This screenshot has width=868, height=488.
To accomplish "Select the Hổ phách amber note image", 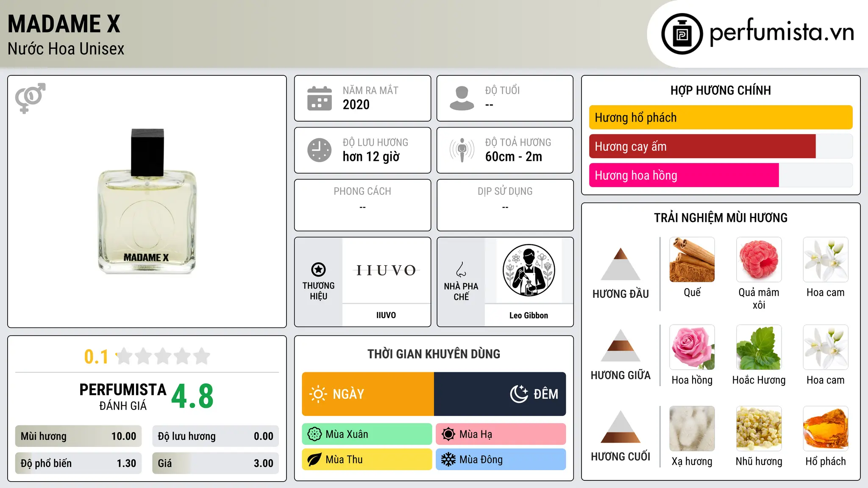I will pos(826,429).
